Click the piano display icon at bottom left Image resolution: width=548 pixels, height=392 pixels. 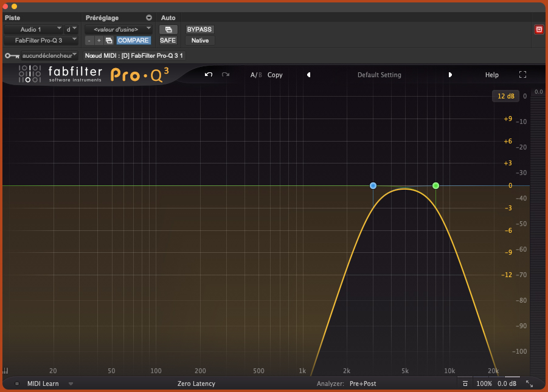(x=6, y=370)
